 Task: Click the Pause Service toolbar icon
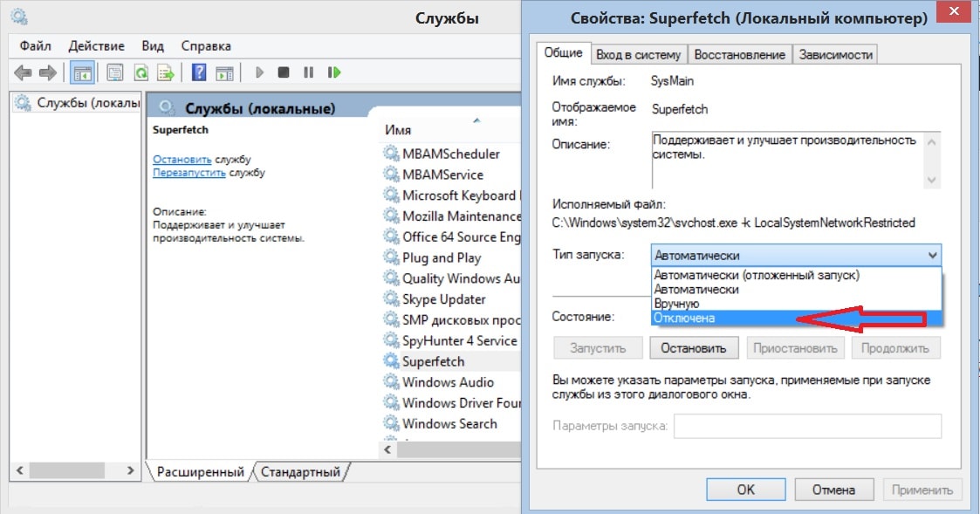(x=308, y=72)
